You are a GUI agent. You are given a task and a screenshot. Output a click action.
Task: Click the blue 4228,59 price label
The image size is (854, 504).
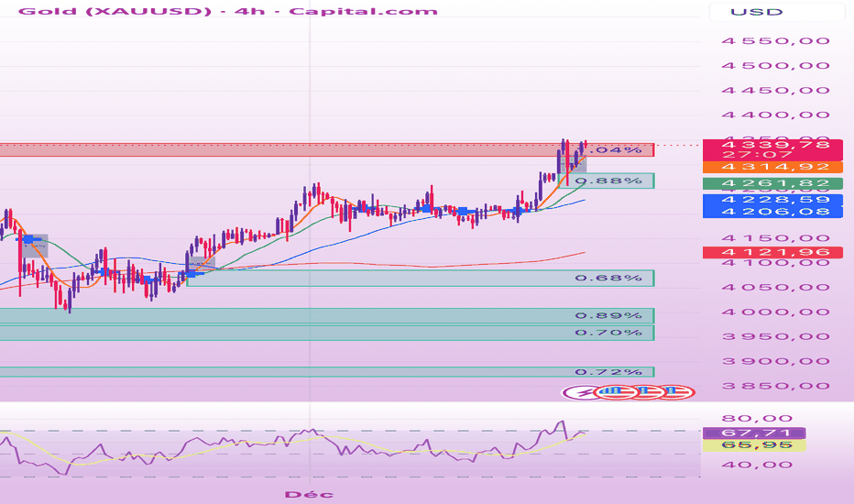772,200
